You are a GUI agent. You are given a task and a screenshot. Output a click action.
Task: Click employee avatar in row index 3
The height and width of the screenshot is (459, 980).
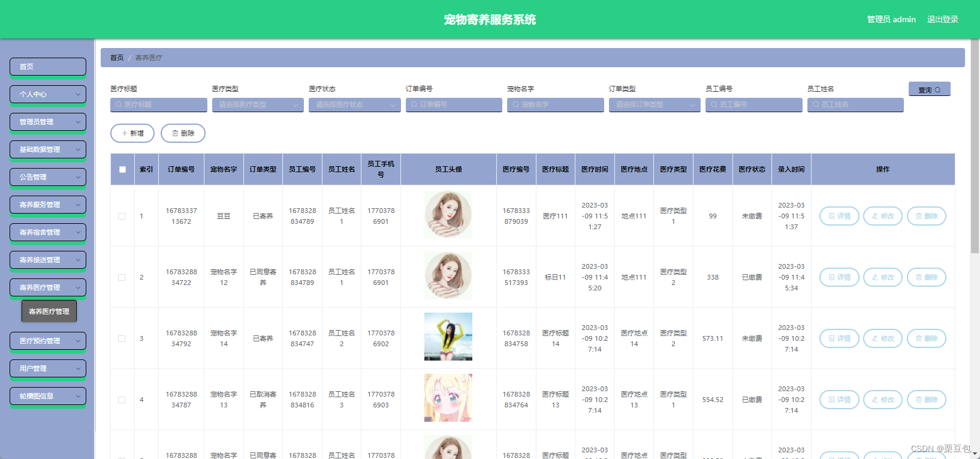point(448,337)
